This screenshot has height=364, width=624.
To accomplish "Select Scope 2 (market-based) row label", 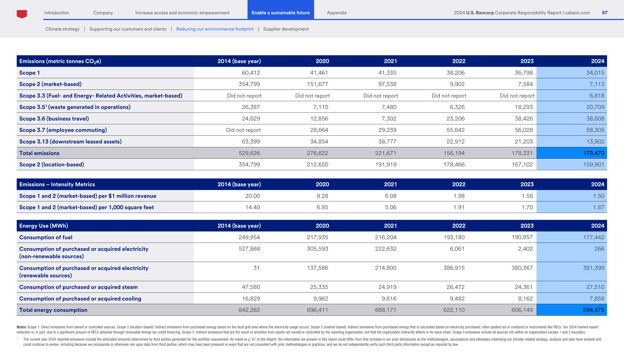I will coord(51,84).
